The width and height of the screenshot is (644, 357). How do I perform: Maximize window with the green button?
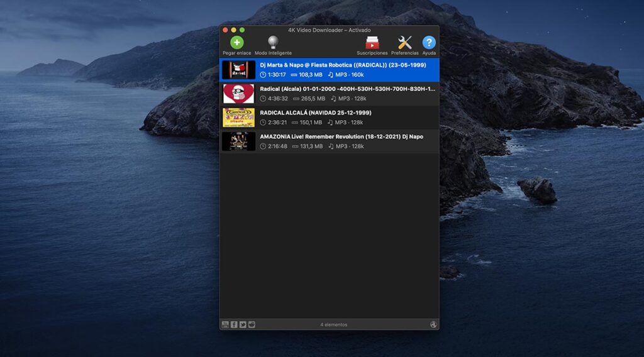[x=242, y=30]
